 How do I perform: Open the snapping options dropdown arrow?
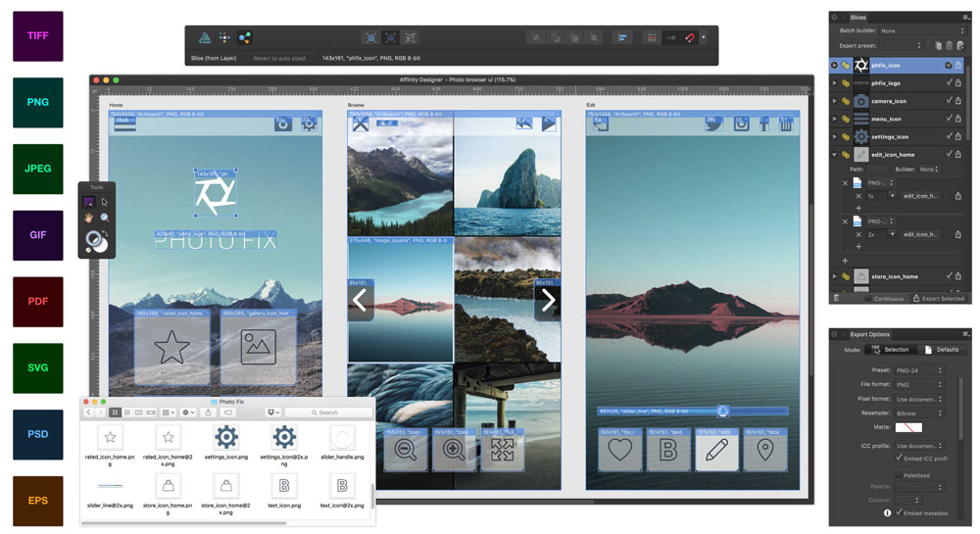click(703, 37)
